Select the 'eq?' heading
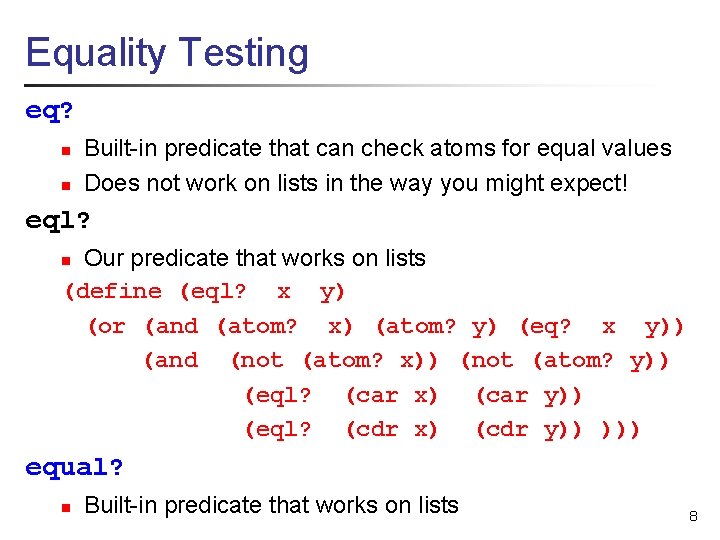Screen dimensions: 720x540 (x=49, y=111)
